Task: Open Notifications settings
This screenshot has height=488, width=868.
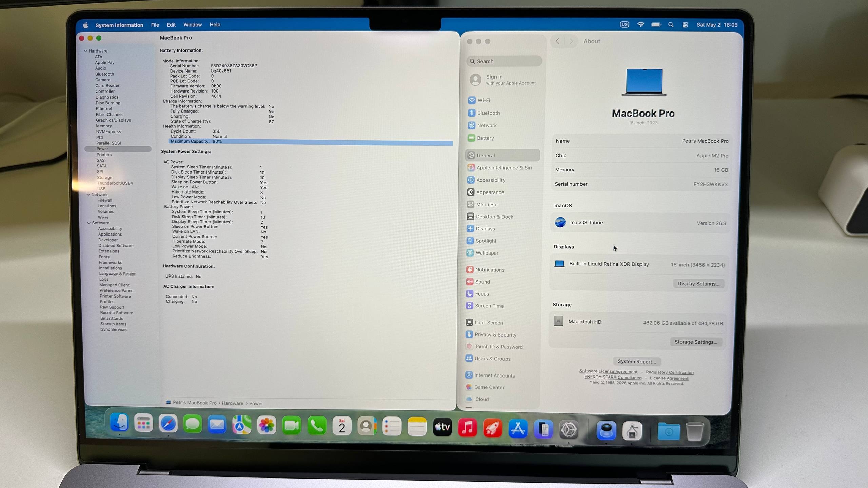Action: pyautogui.click(x=485, y=270)
